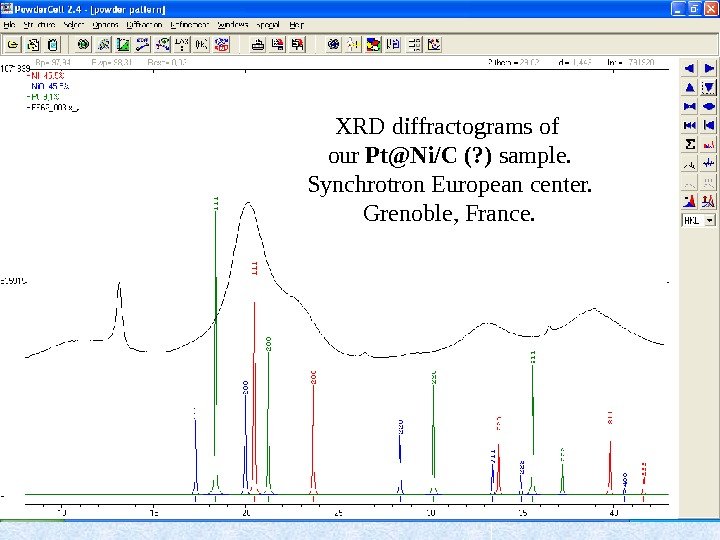Click the red Ni 200 peak label
This screenshot has height=540, width=720.
313,377
